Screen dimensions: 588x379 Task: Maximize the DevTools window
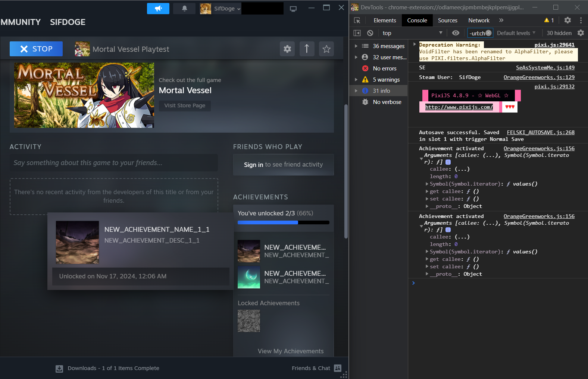(x=556, y=7)
